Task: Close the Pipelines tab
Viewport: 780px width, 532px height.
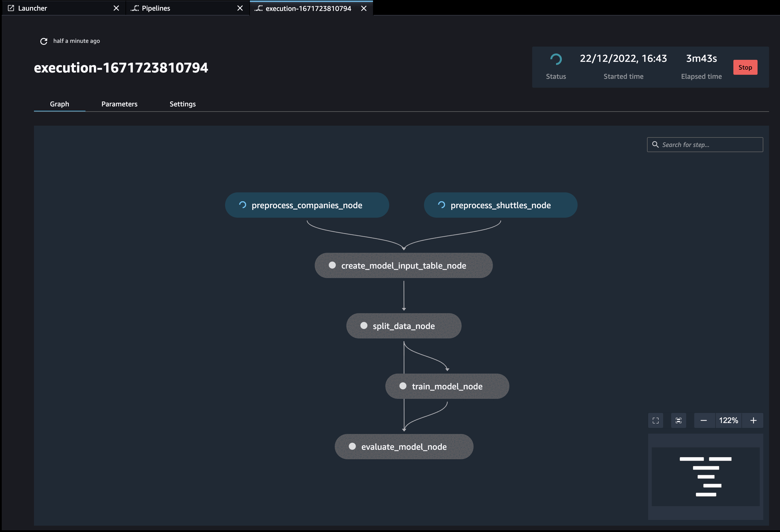Action: point(240,8)
